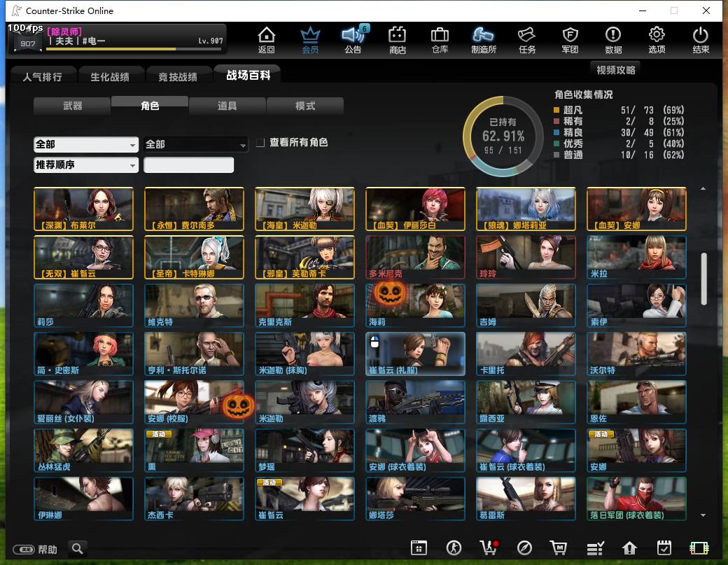Open the checklist icon in bottom bar

coord(595,548)
